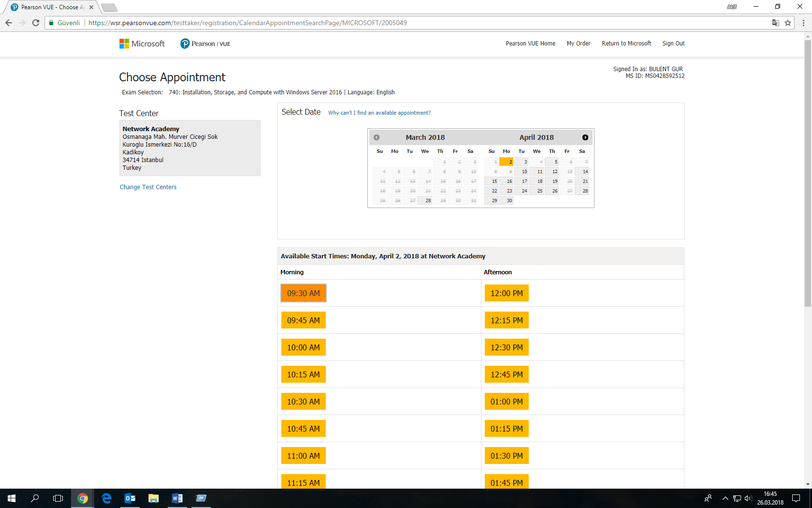Select the 01:00 PM time slot

point(507,402)
